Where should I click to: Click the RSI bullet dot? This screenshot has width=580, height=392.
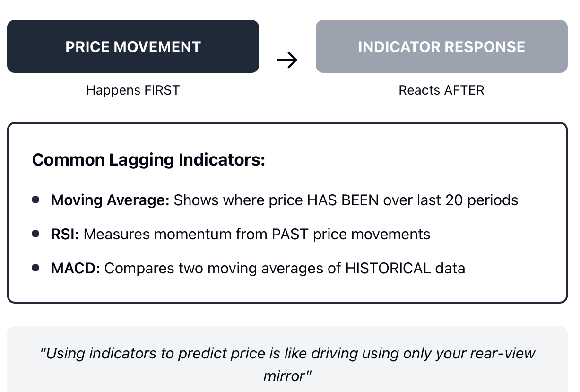35,234
